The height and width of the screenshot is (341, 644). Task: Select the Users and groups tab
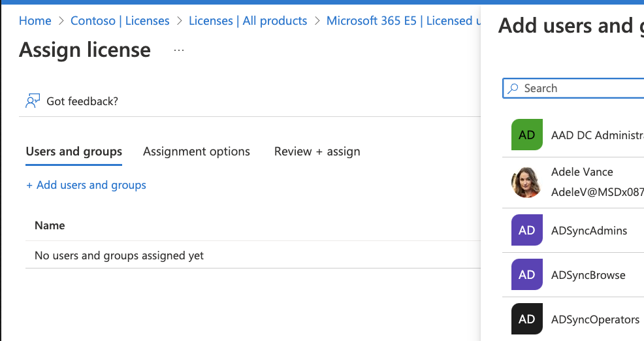tap(74, 152)
